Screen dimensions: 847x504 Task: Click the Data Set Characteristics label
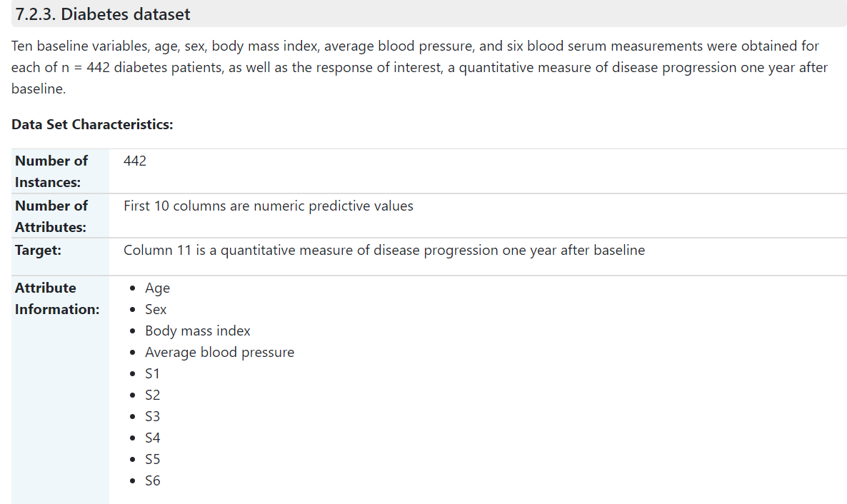[92, 124]
